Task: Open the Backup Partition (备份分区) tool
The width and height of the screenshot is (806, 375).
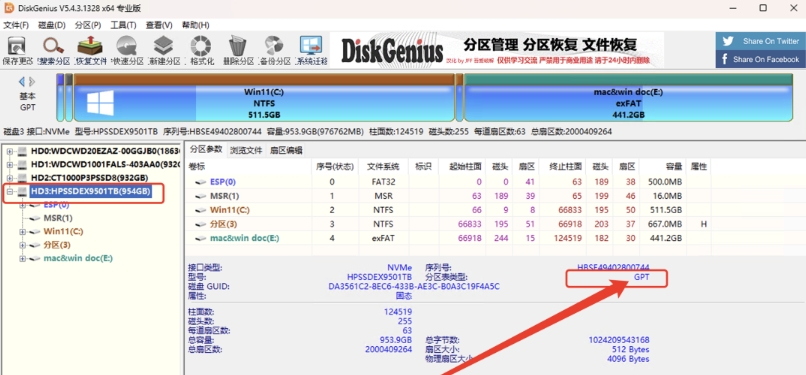Action: point(275,50)
